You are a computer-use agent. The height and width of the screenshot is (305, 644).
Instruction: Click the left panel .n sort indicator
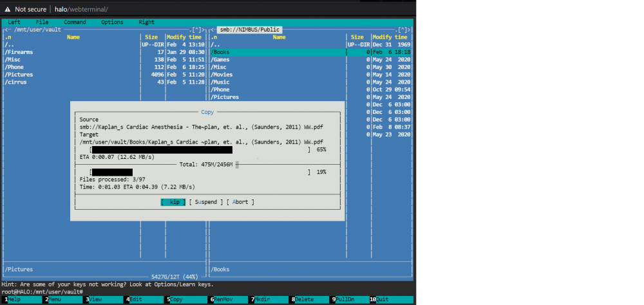point(8,37)
